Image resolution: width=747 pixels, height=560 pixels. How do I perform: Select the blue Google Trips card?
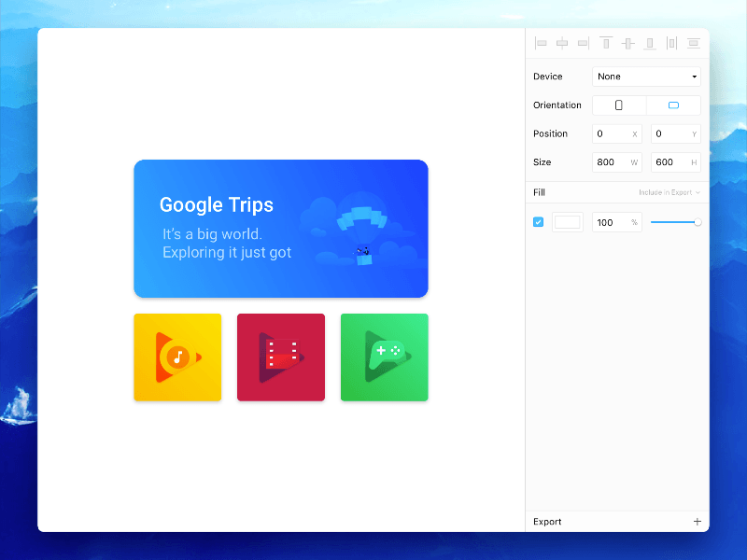280,229
